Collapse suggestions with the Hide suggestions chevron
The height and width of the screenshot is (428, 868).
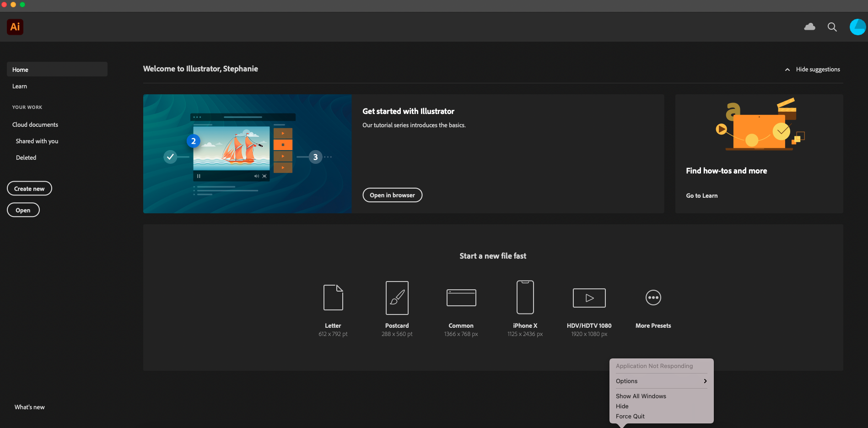pos(787,70)
